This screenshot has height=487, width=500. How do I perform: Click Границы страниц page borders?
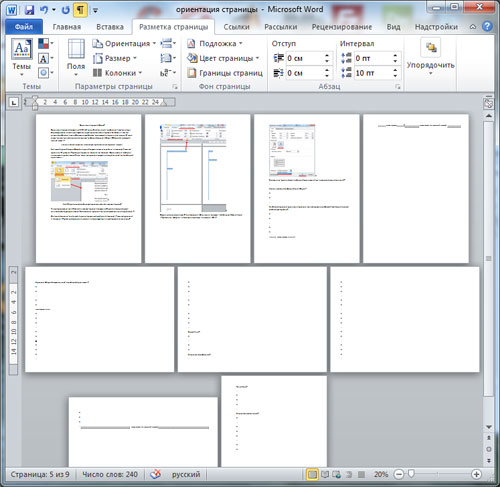point(225,73)
